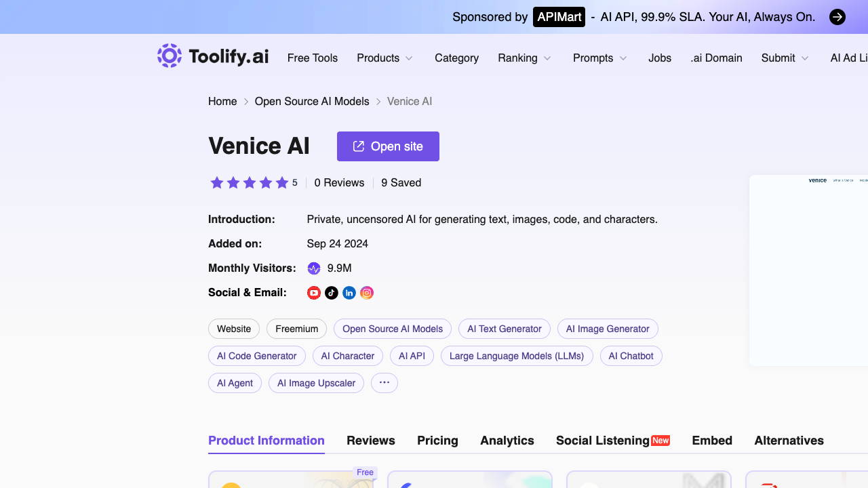The height and width of the screenshot is (488, 868).
Task: Open the LinkedIn social icon
Action: (349, 293)
